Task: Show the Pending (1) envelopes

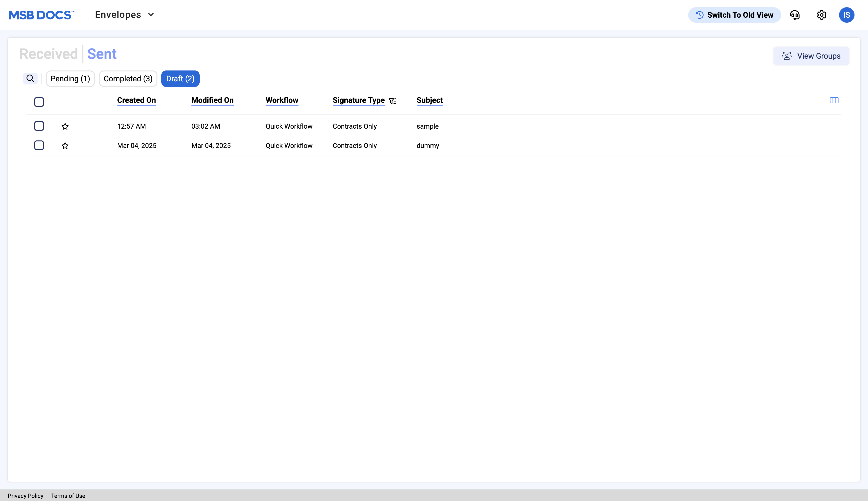Action: pos(70,79)
